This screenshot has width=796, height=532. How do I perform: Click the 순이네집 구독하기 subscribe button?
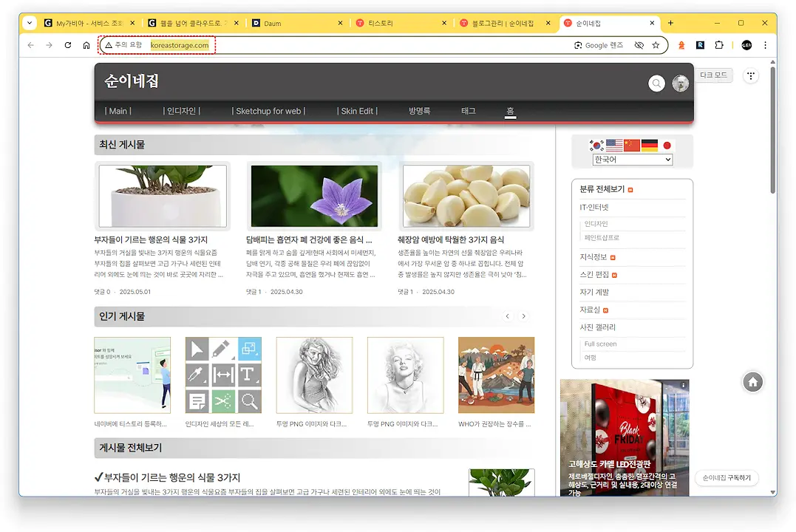click(x=725, y=477)
